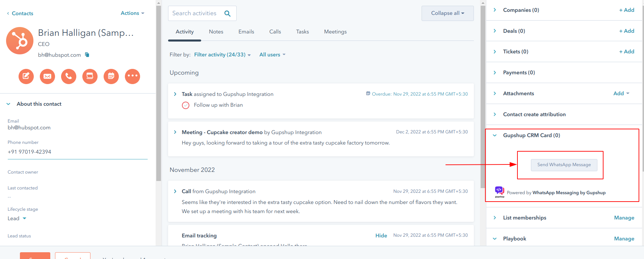Screen dimensions: 644x259
Task: Expand the Task assigned to Gupshup Integration entry
Action: tap(175, 94)
